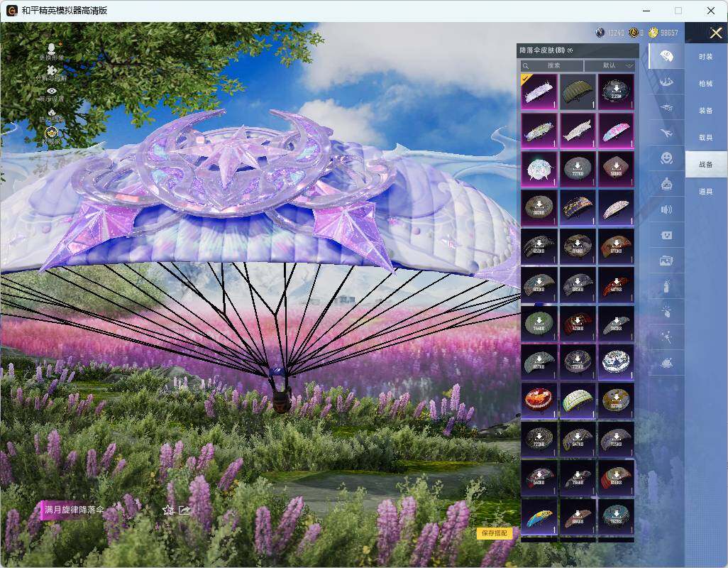Select the red round festive parachute

point(539,400)
